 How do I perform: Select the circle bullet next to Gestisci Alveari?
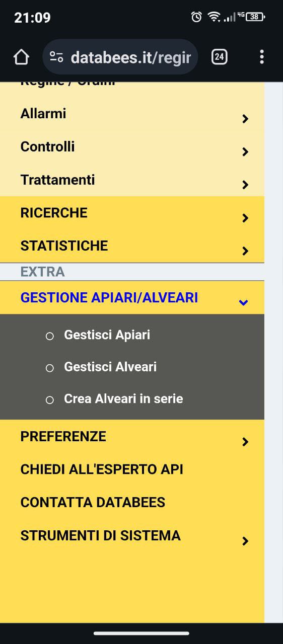pyautogui.click(x=50, y=368)
